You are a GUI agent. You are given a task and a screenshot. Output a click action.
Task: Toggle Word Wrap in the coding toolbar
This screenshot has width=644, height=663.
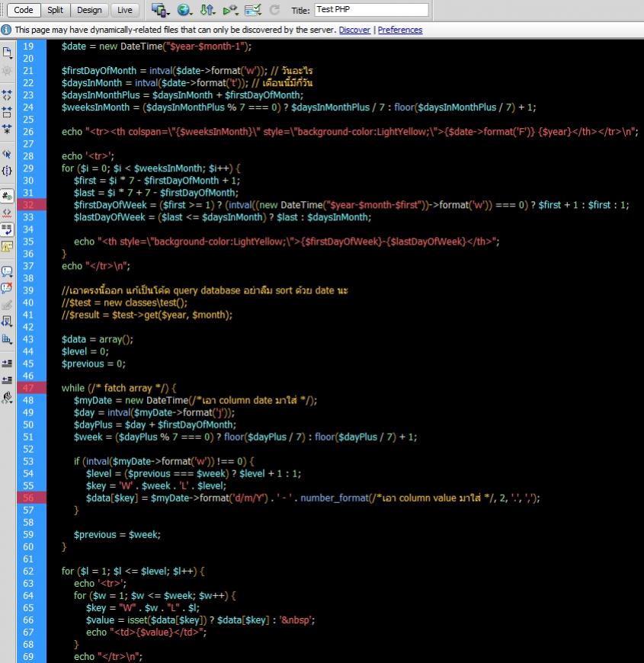click(x=8, y=229)
